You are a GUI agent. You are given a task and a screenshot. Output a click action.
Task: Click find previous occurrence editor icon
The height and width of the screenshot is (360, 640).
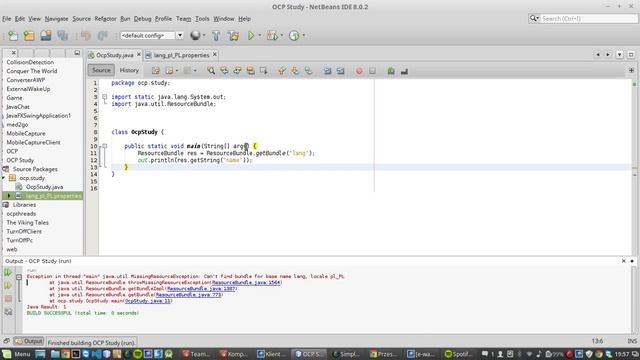tap(224, 71)
